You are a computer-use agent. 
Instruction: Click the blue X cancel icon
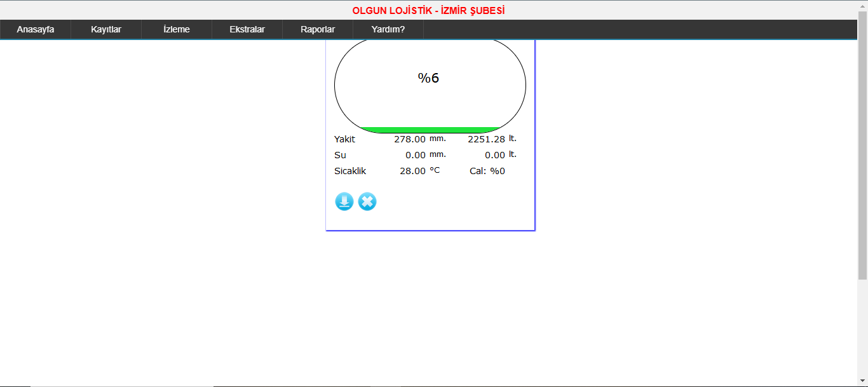click(367, 202)
